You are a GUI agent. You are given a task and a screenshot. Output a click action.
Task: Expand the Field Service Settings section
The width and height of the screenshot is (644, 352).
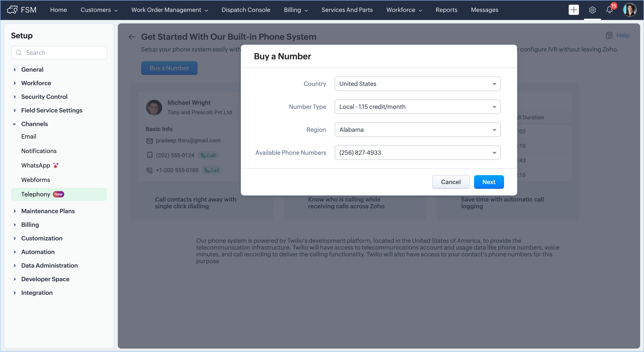(14, 110)
